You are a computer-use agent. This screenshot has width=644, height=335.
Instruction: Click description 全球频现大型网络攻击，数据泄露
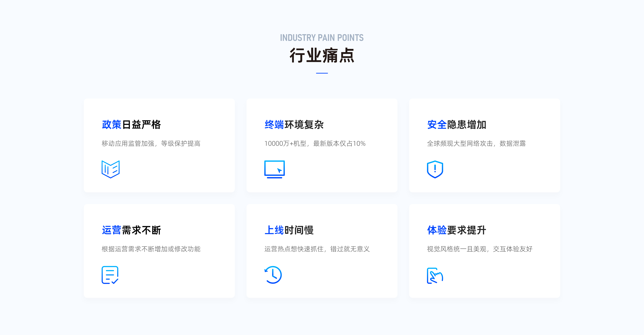pyautogui.click(x=476, y=144)
